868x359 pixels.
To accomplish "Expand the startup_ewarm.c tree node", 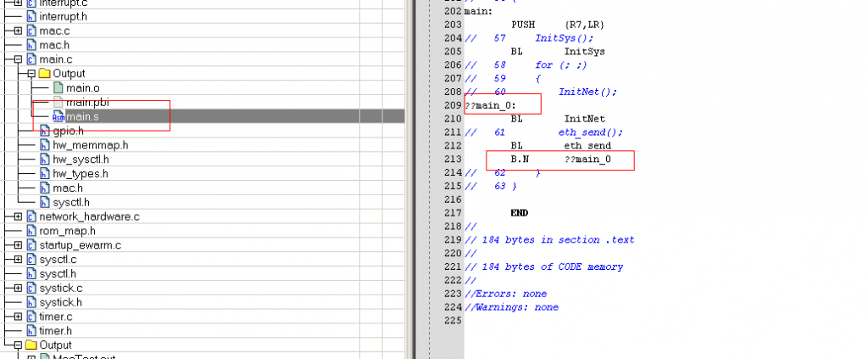I will [x=18, y=245].
